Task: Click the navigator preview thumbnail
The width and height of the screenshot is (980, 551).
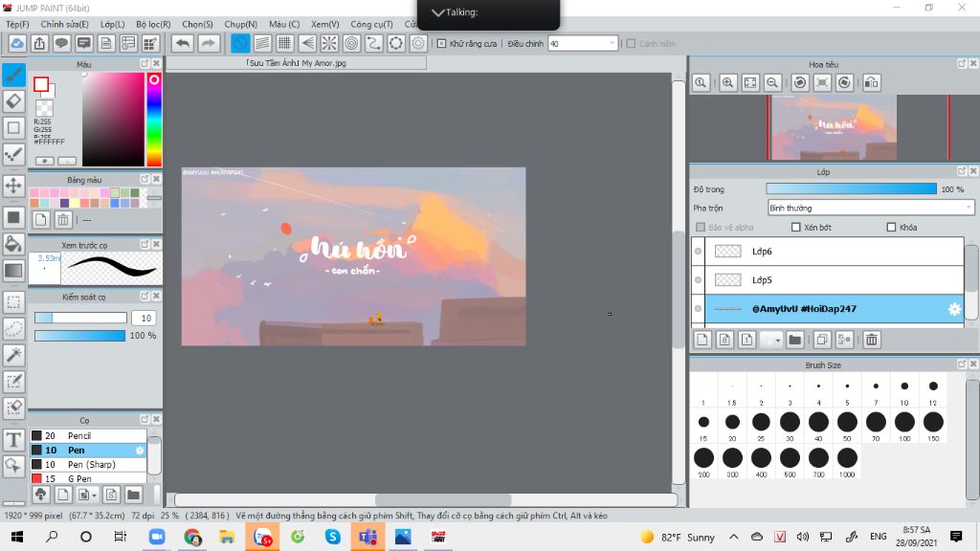Action: (834, 127)
